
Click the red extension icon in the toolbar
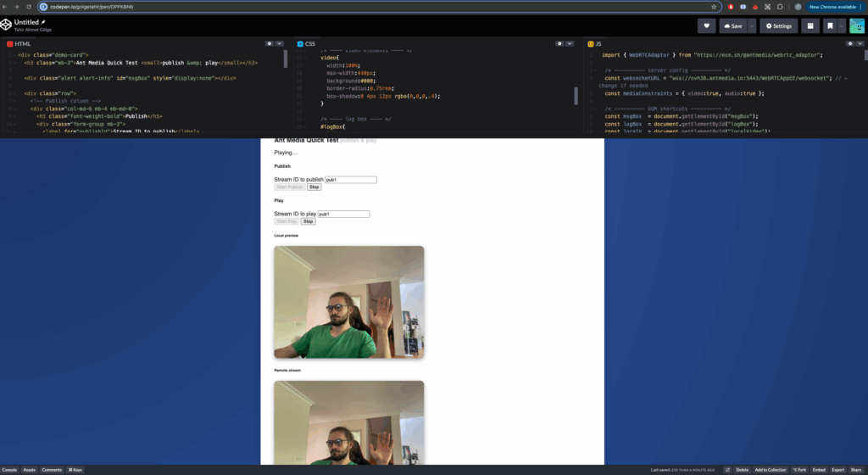pyautogui.click(x=731, y=7)
